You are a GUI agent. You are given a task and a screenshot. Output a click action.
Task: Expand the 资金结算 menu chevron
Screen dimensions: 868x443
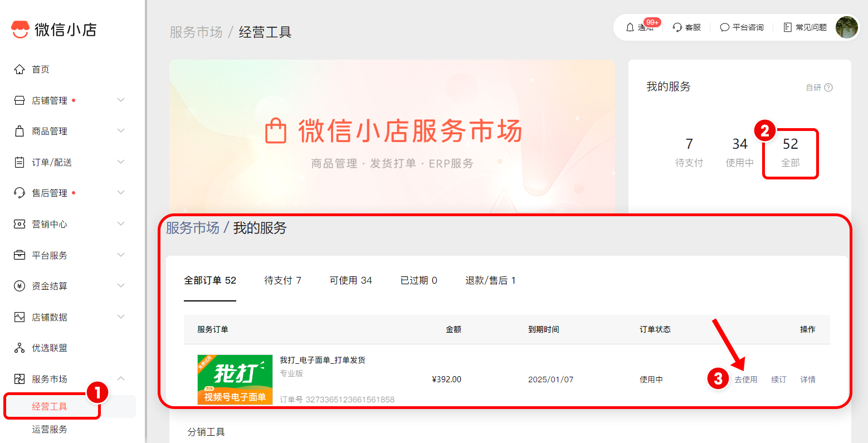point(121,286)
